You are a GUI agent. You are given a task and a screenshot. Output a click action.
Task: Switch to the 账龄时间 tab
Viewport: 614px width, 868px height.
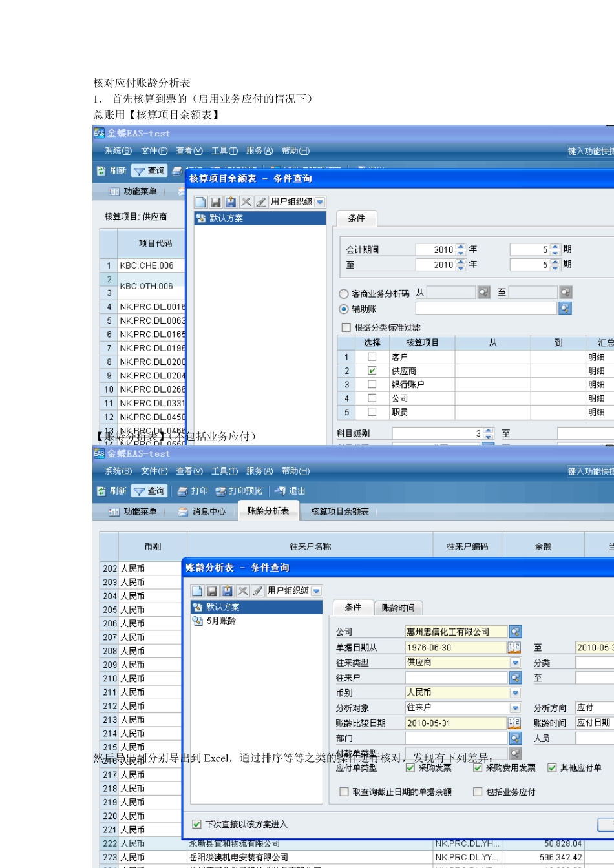(397, 608)
